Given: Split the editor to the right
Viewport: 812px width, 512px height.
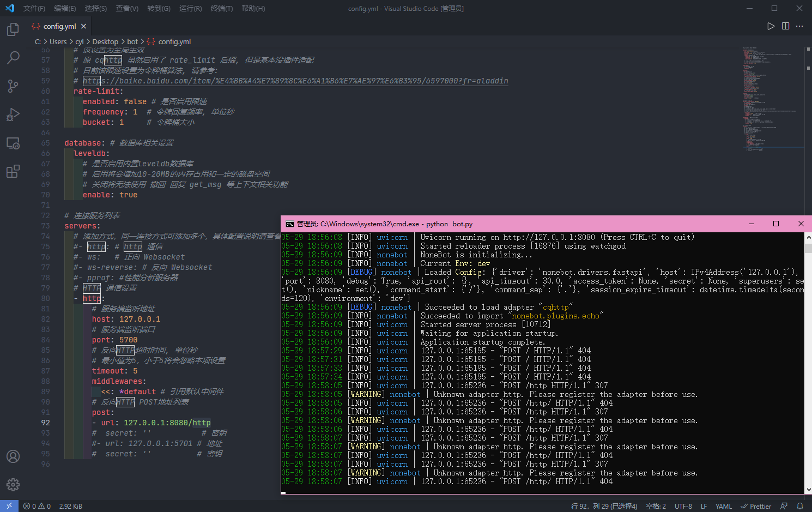Looking at the screenshot, I should pyautogui.click(x=785, y=26).
